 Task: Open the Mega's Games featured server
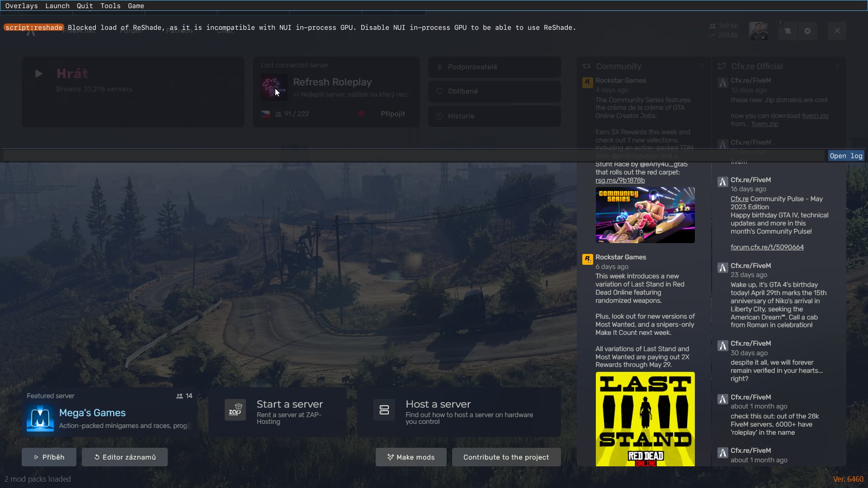(x=109, y=412)
